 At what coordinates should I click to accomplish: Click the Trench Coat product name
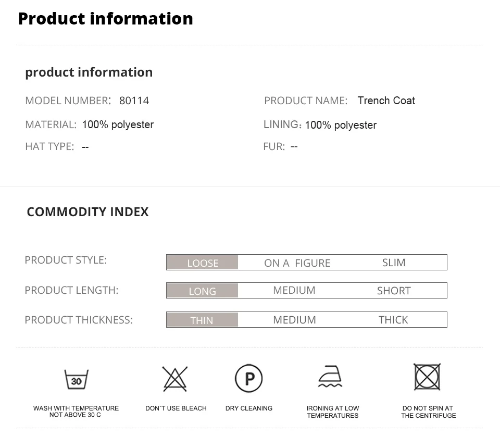pos(386,101)
